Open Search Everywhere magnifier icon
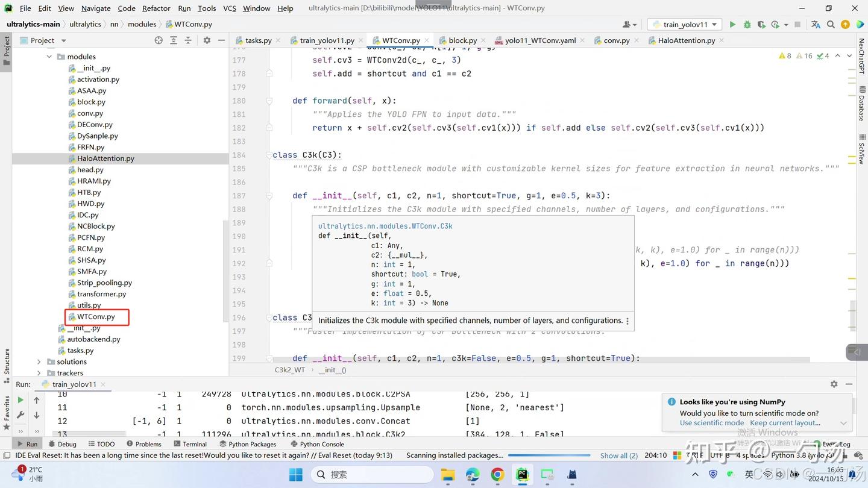Viewport: 868px width, 488px height. 831,25
